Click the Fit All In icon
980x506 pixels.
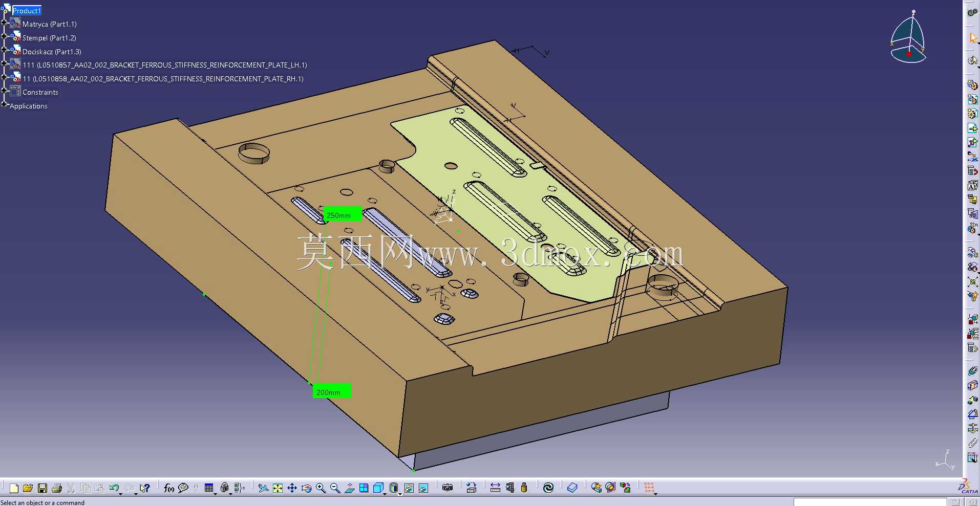tap(278, 488)
